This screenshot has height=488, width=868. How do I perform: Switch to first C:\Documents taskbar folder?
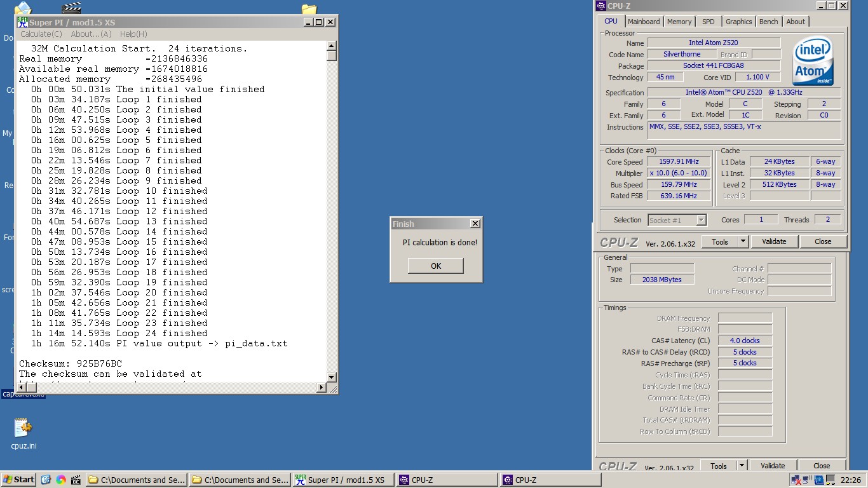tap(137, 480)
